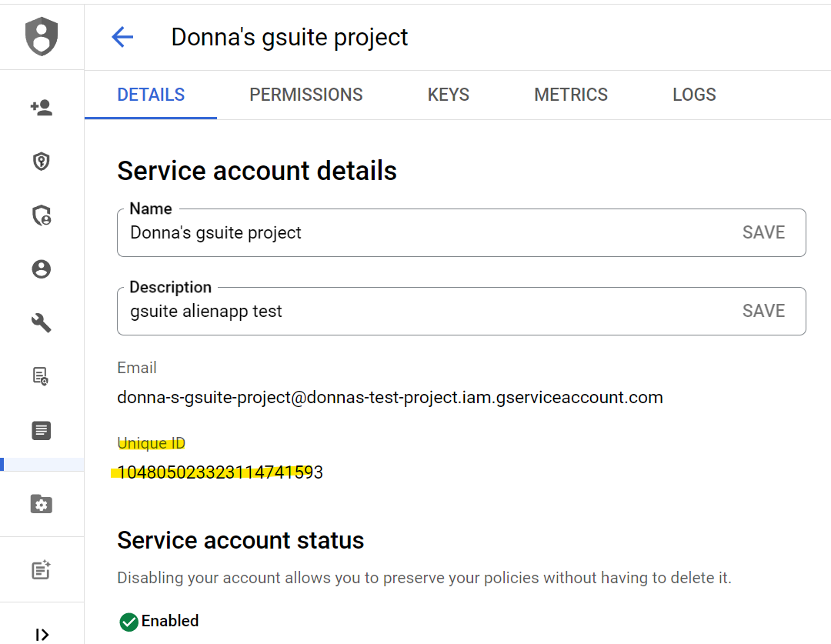The height and width of the screenshot is (644, 831).
Task: Click the Service account details heading
Action: (257, 172)
